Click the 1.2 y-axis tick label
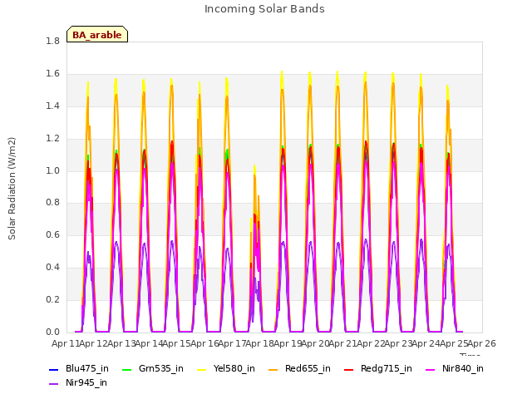Image resolution: width=532 pixels, height=399 pixels. (52, 139)
